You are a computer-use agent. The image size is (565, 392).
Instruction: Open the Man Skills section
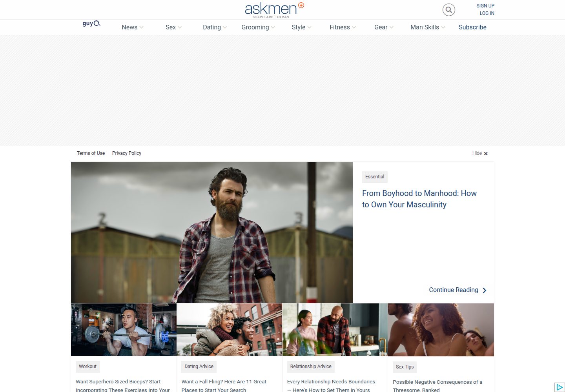[x=425, y=27]
